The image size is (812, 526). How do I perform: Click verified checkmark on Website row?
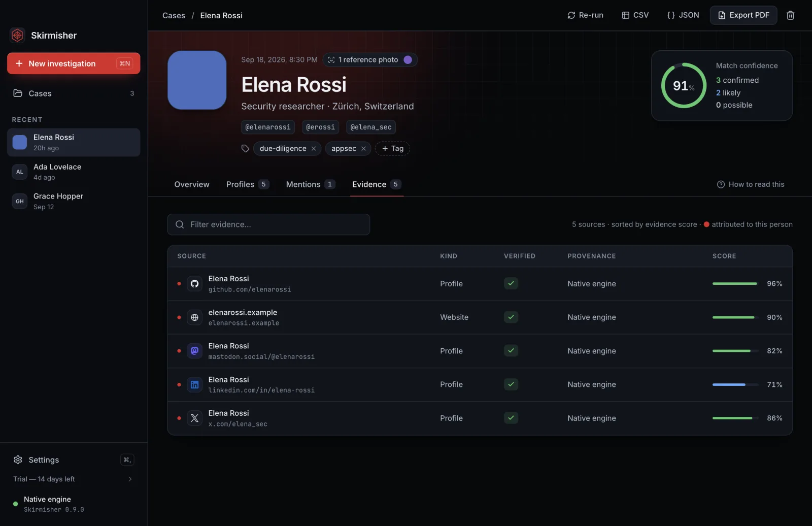511,317
